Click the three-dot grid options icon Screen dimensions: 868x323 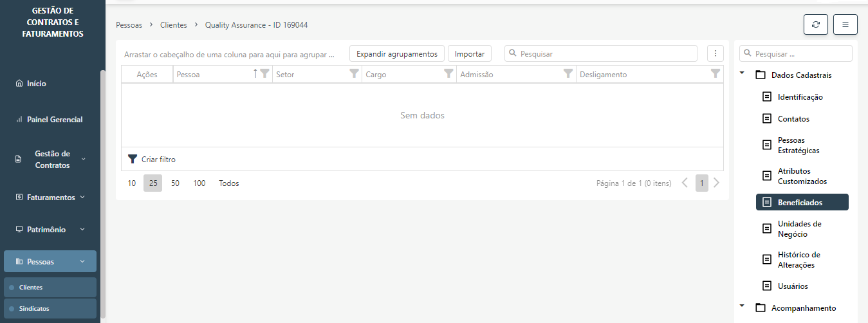pyautogui.click(x=715, y=53)
